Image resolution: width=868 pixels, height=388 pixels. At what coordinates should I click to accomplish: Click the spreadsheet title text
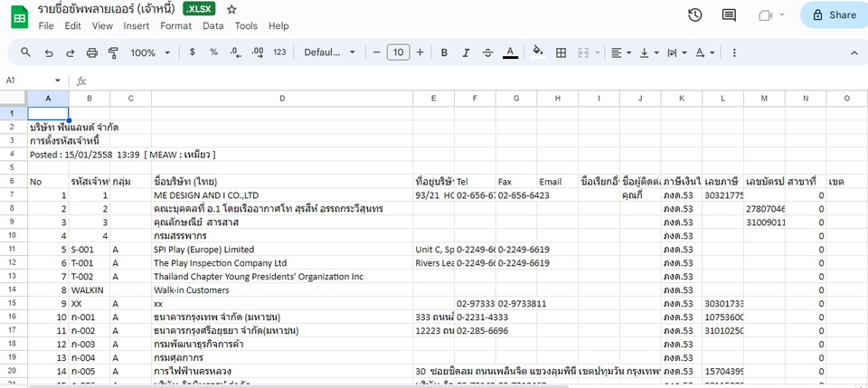[x=107, y=9]
